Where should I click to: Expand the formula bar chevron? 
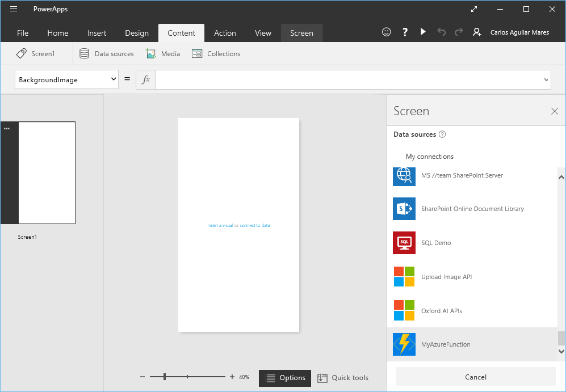tap(546, 79)
